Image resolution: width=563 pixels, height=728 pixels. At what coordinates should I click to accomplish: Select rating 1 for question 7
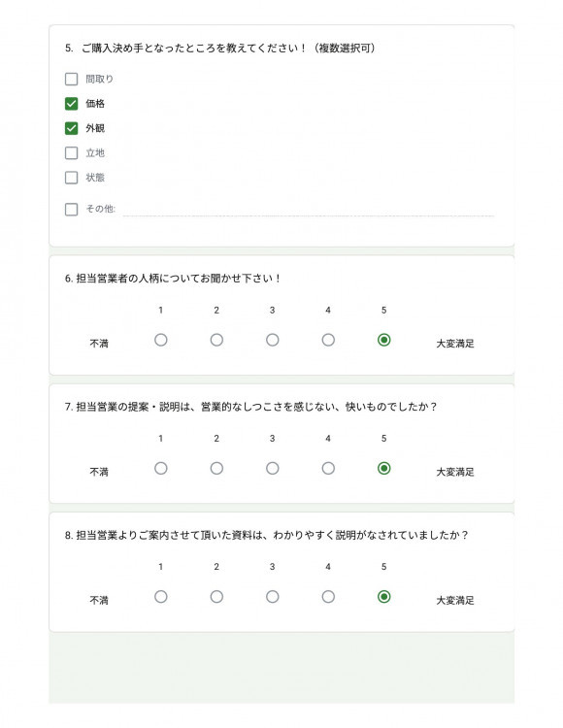160,468
